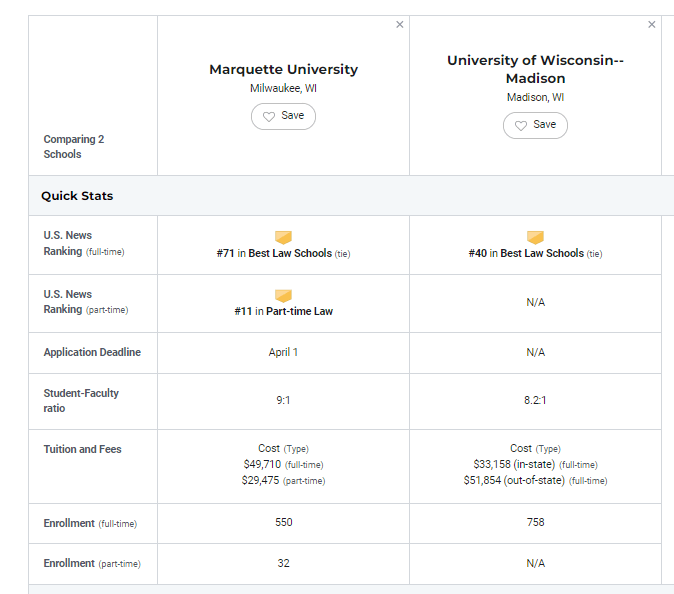674x594 pixels.
Task: Click the Student-Faculty ratio row label
Action: pos(81,401)
